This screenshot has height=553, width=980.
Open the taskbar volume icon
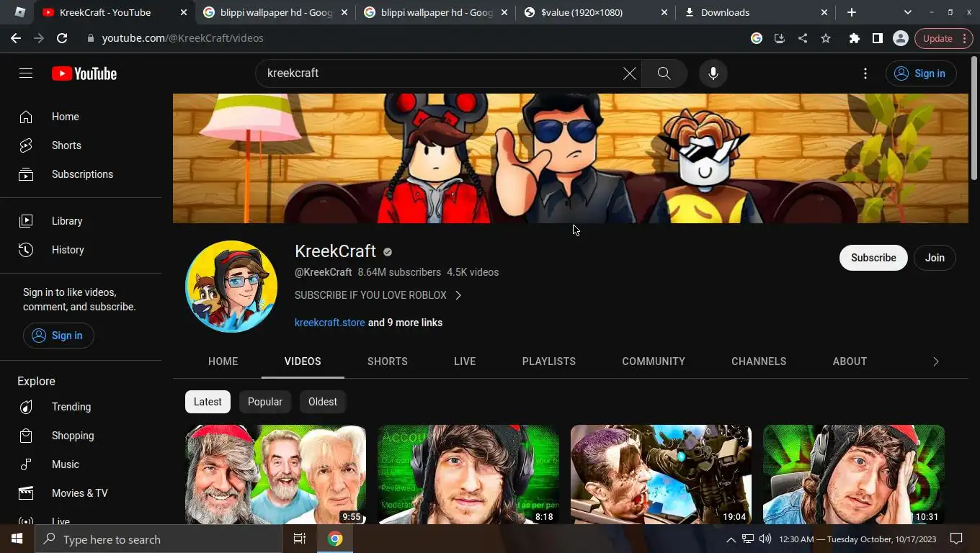click(x=765, y=539)
